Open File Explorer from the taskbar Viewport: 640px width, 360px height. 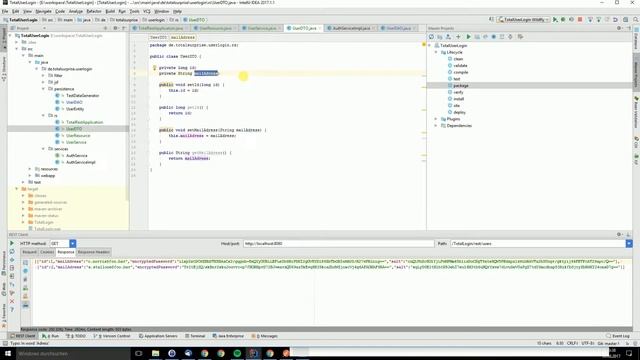156,353
